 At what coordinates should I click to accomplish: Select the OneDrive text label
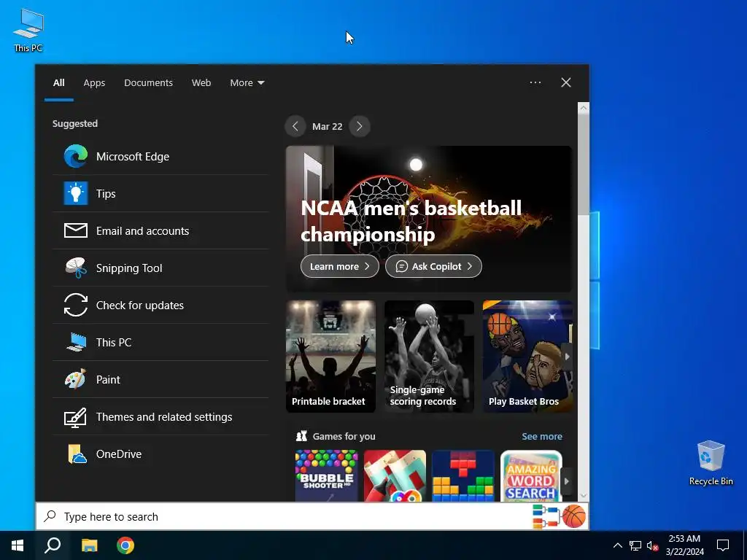[119, 454]
